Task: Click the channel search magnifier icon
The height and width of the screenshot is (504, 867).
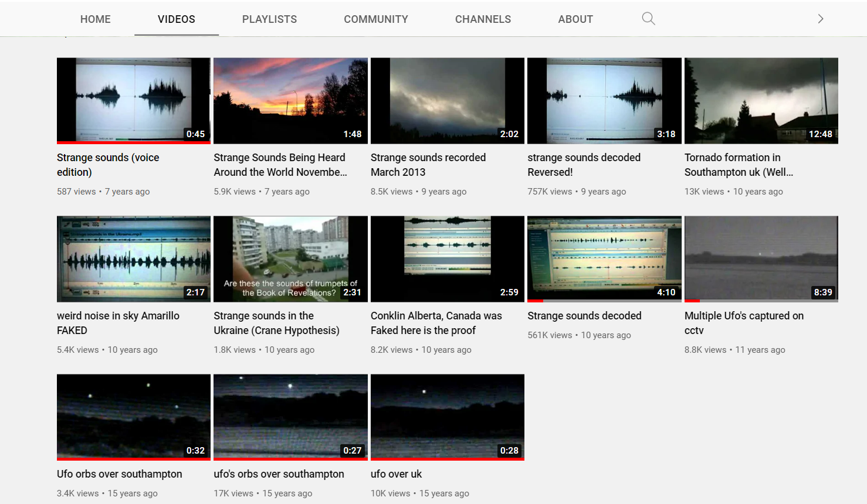Action: pyautogui.click(x=648, y=19)
